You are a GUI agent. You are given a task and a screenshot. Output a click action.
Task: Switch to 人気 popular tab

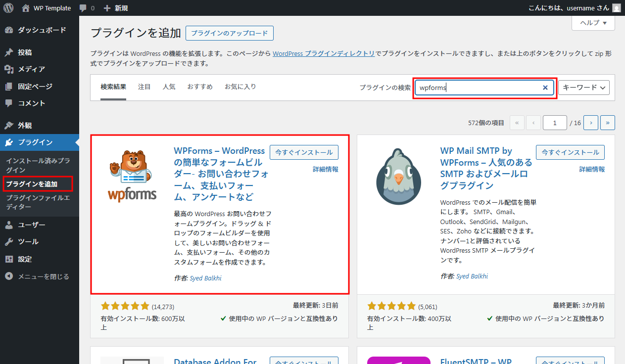point(169,87)
